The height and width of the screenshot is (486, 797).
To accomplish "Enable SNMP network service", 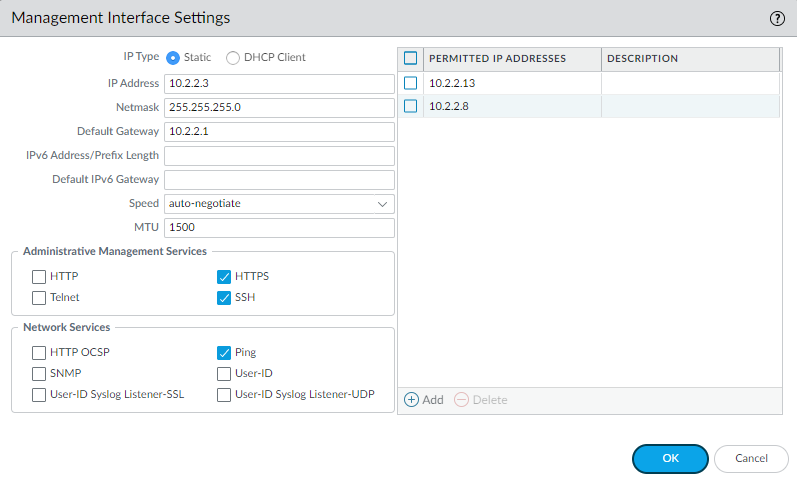I will point(39,374).
